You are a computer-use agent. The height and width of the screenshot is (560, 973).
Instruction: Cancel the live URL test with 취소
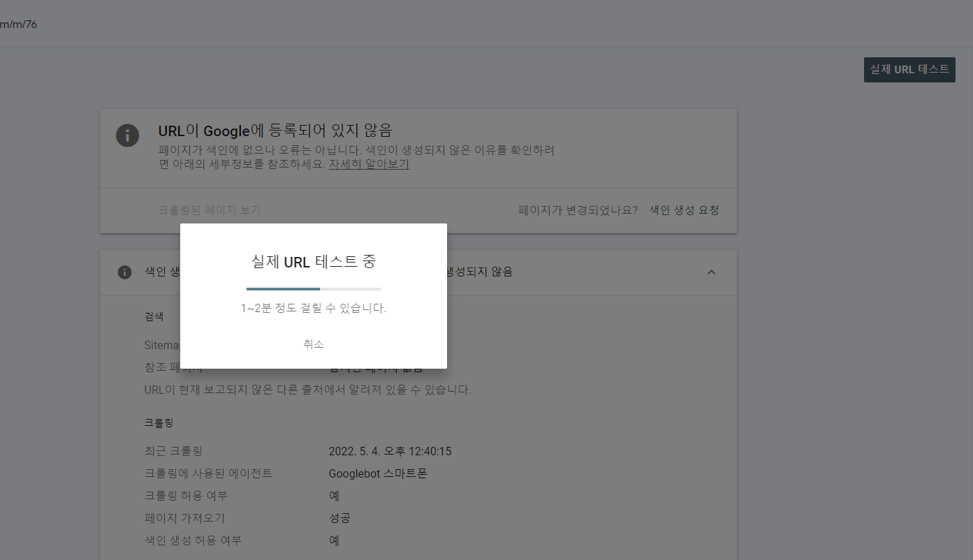(314, 344)
